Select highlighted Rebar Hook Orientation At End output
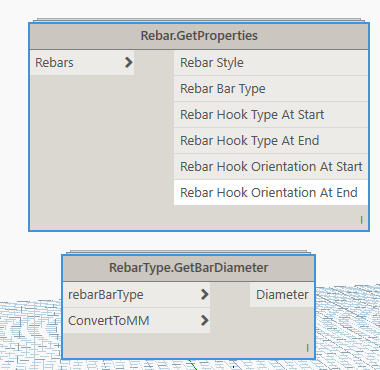This screenshot has height=370, width=380. click(x=271, y=193)
